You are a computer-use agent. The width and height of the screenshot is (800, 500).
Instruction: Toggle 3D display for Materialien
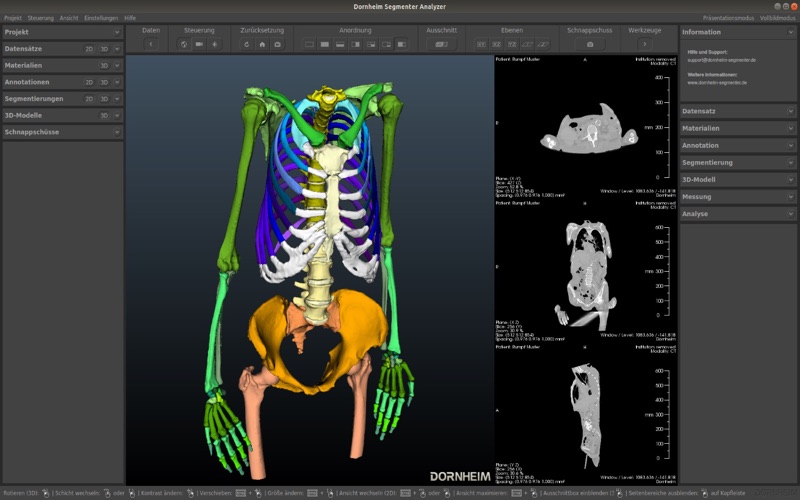[104, 66]
